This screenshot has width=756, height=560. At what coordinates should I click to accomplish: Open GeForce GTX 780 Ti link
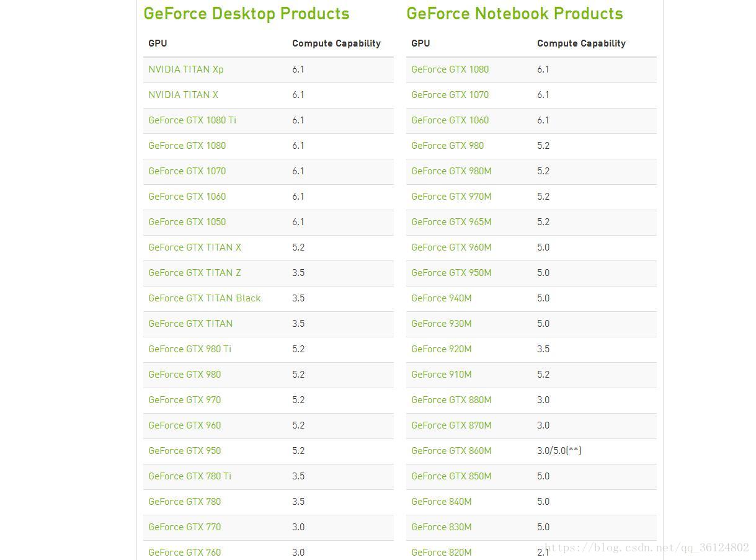point(190,476)
